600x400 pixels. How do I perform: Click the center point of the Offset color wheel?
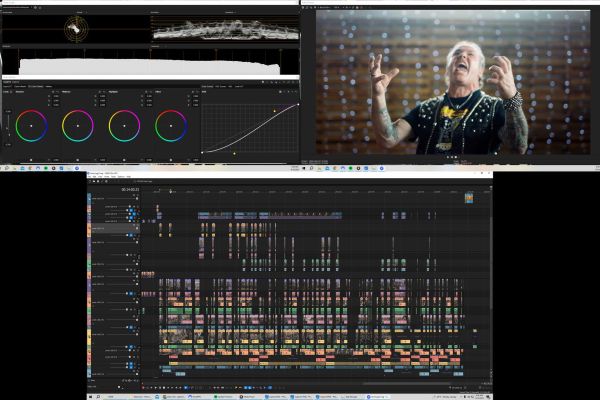tap(170, 126)
